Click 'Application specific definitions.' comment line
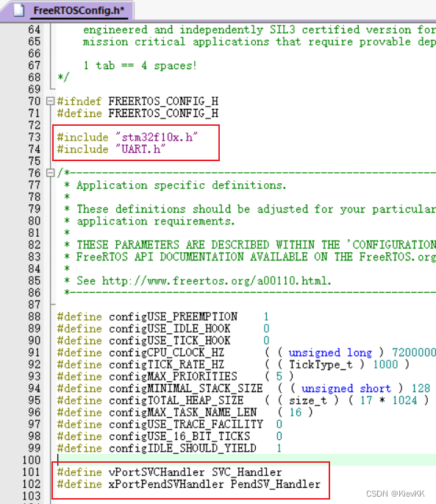436x504 pixels. click(181, 185)
